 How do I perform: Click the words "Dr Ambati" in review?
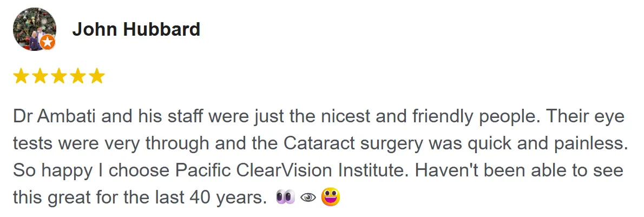click(x=55, y=117)
